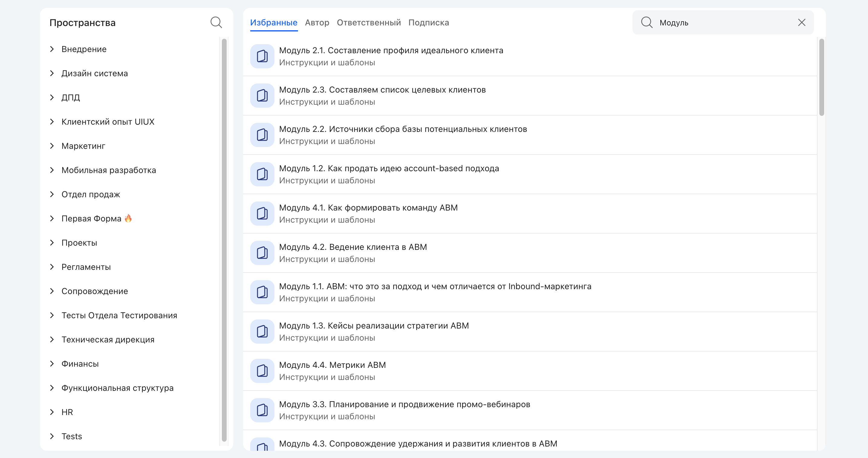Click the Пространства panel heading
This screenshot has height=458, width=868.
pos(83,23)
